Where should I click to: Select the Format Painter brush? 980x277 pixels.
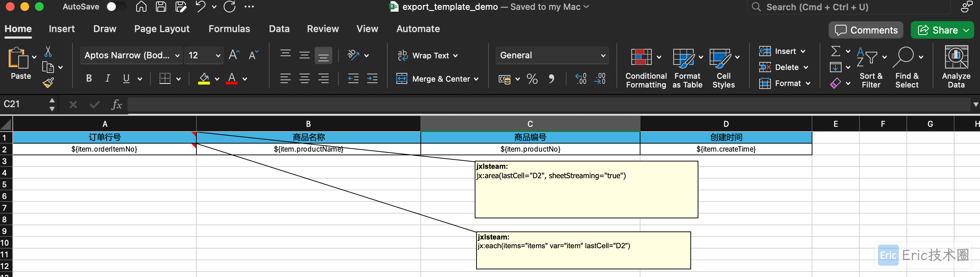pos(48,83)
